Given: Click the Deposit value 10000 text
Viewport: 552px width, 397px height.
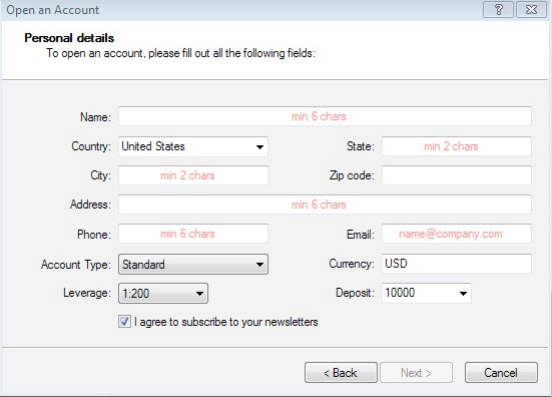Looking at the screenshot, I should coord(400,292).
